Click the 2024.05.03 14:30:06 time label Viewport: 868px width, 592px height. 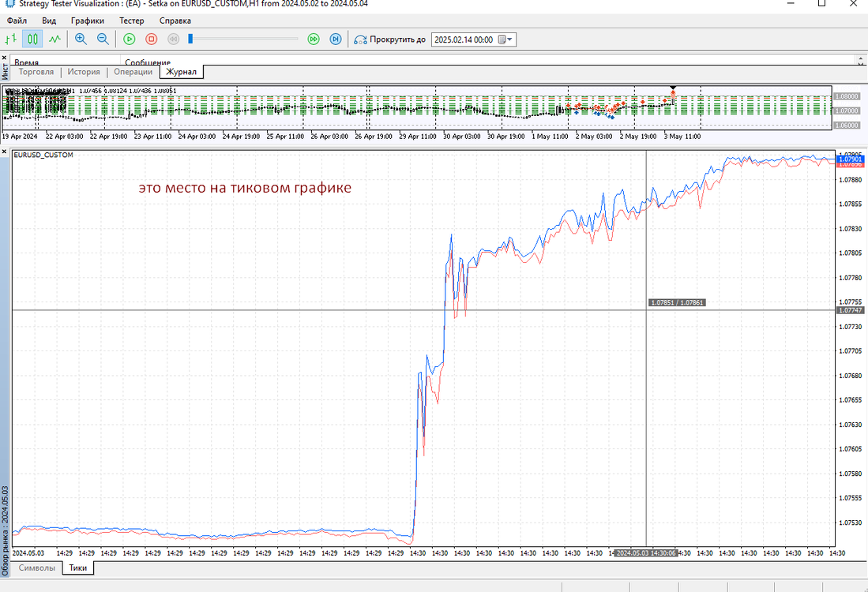[x=645, y=553]
